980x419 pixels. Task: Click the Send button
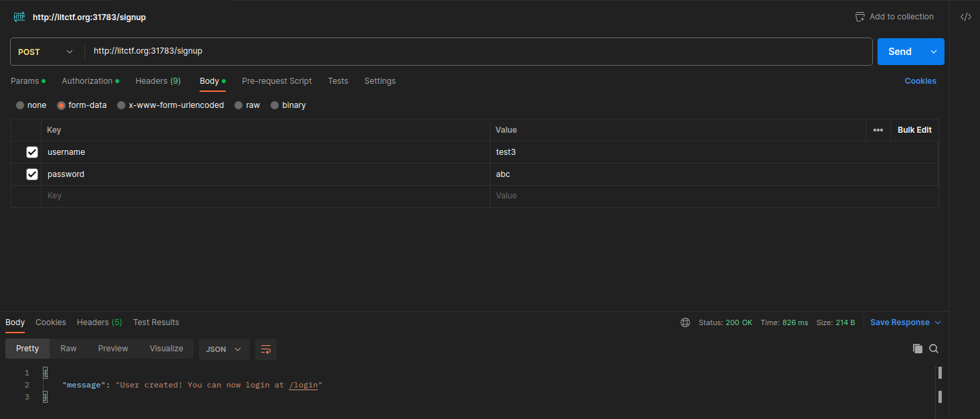click(900, 51)
